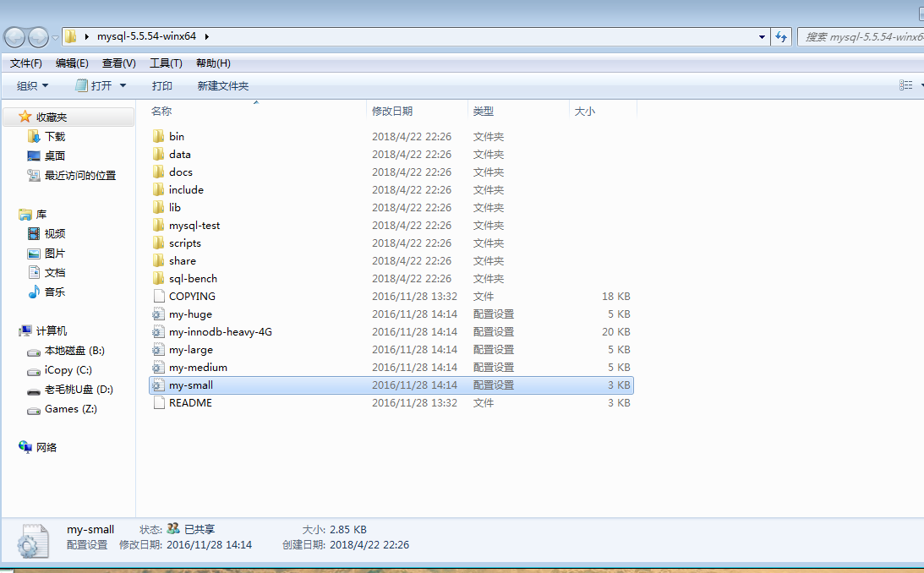Click the docs folder icon
Image resolution: width=924 pixels, height=573 pixels.
159,172
